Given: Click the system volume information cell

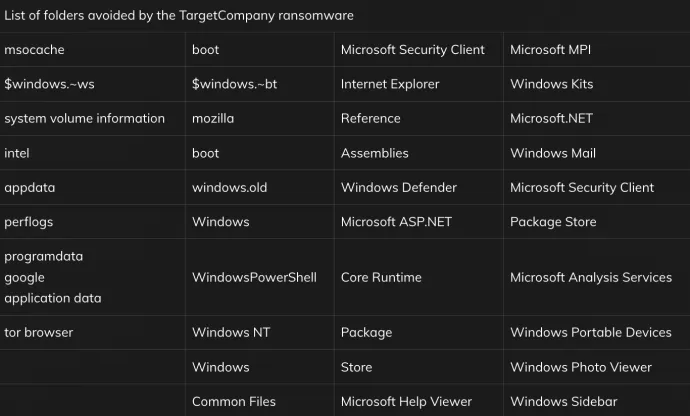Looking at the screenshot, I should (x=84, y=118).
